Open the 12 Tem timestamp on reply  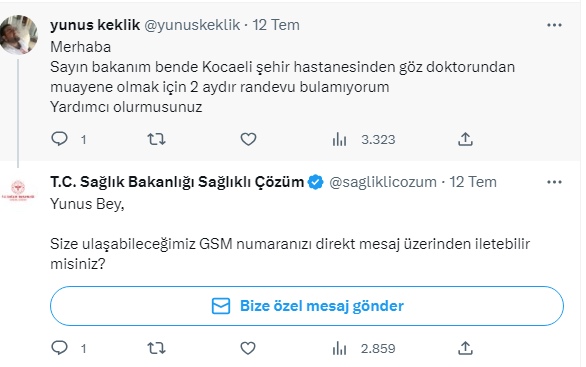473,182
